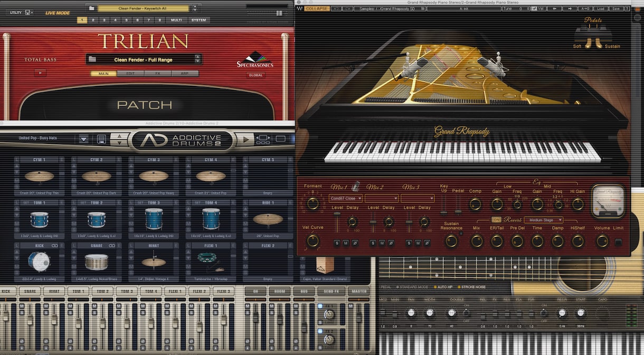The image size is (644, 355).
Task: Invert phase on Mic 3
Action: [x=427, y=243]
